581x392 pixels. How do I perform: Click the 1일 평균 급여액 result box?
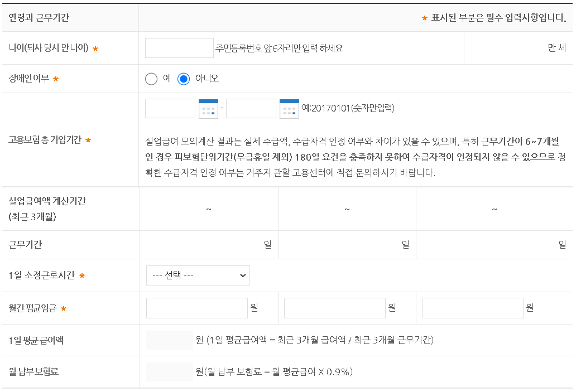point(170,340)
